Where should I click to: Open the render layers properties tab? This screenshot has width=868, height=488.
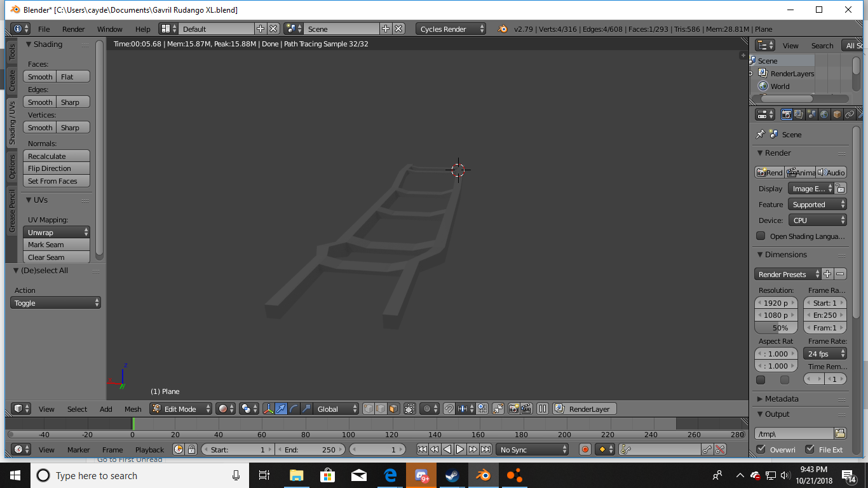pos(799,114)
